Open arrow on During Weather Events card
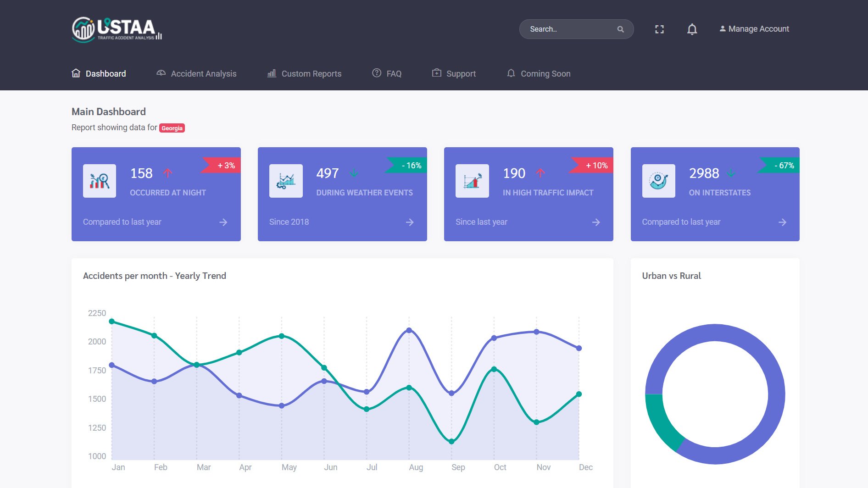 pyautogui.click(x=410, y=222)
